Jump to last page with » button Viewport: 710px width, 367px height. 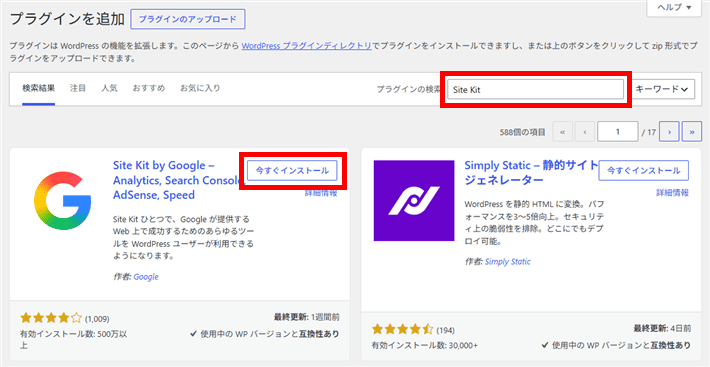[692, 132]
